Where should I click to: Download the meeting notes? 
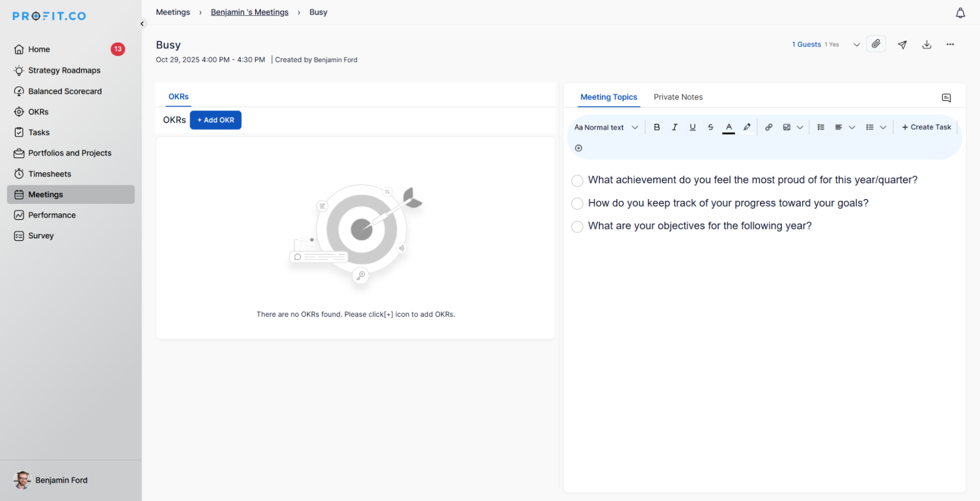(x=927, y=45)
